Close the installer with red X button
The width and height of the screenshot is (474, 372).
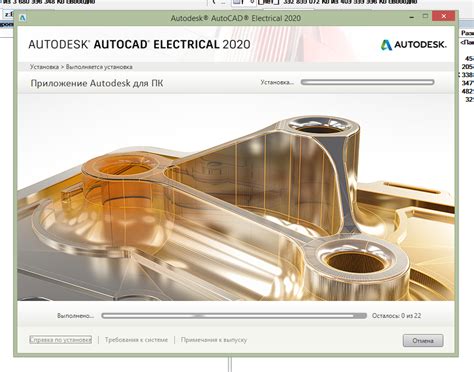tap(443, 16)
